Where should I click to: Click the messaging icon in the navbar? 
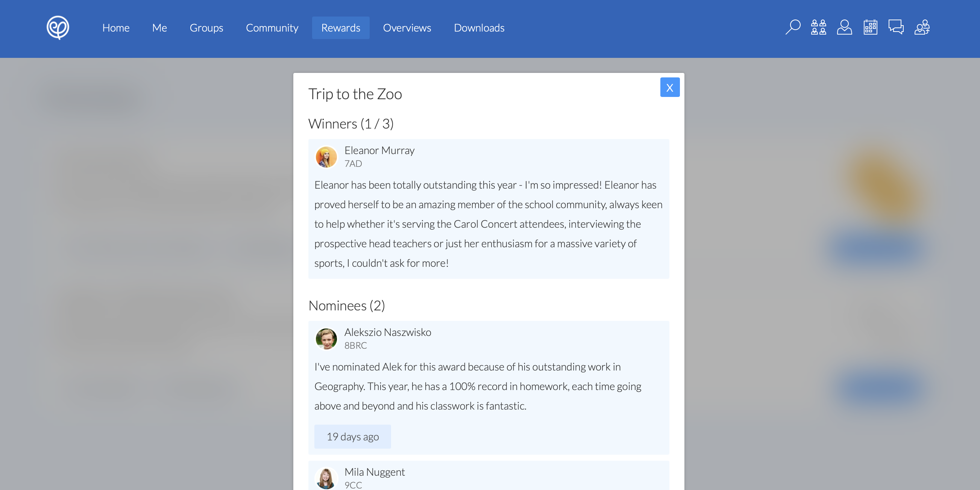click(895, 27)
